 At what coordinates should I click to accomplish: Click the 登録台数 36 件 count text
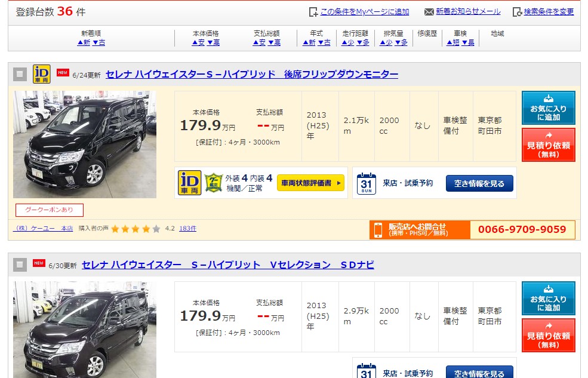(51, 11)
